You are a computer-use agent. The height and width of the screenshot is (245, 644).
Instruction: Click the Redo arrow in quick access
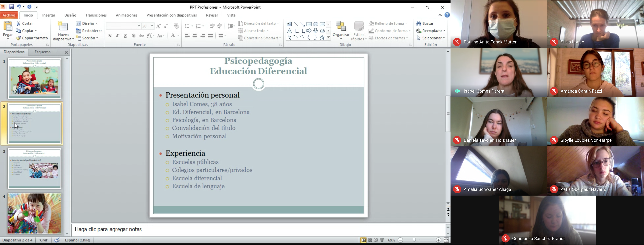[x=30, y=7]
